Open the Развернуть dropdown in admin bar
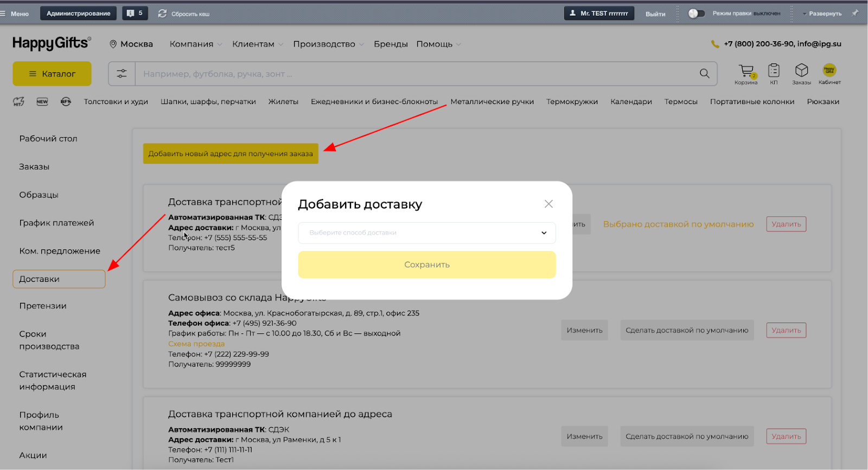The height and width of the screenshot is (470, 868). click(x=822, y=14)
